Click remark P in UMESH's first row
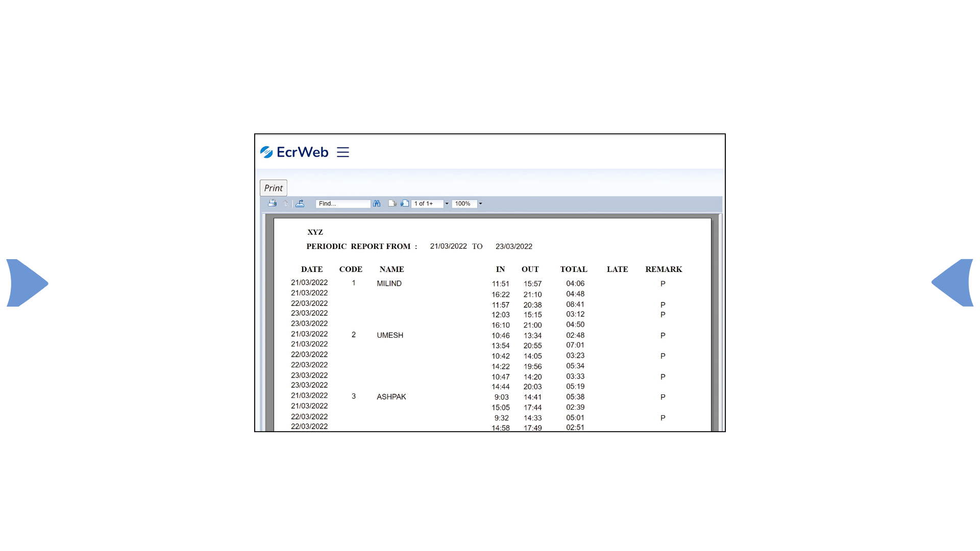The image size is (980, 551). [x=663, y=336]
